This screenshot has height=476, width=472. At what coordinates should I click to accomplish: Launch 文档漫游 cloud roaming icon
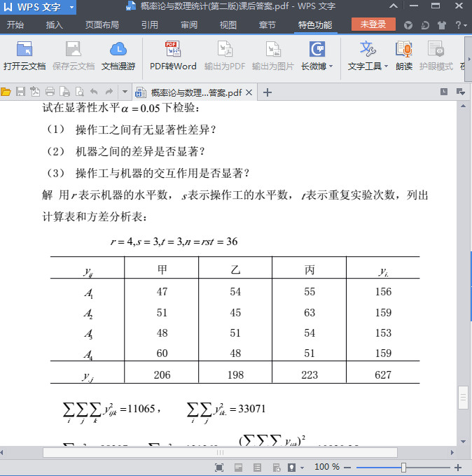click(x=118, y=49)
